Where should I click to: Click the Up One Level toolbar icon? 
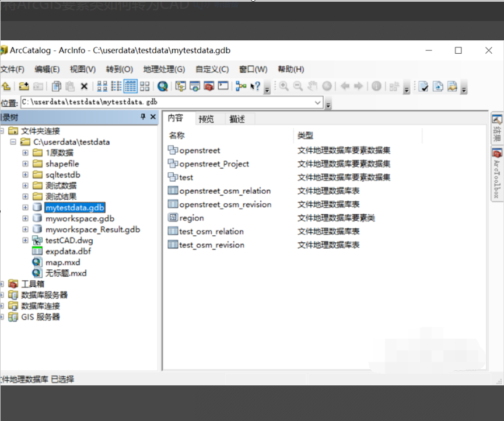tap(6, 86)
